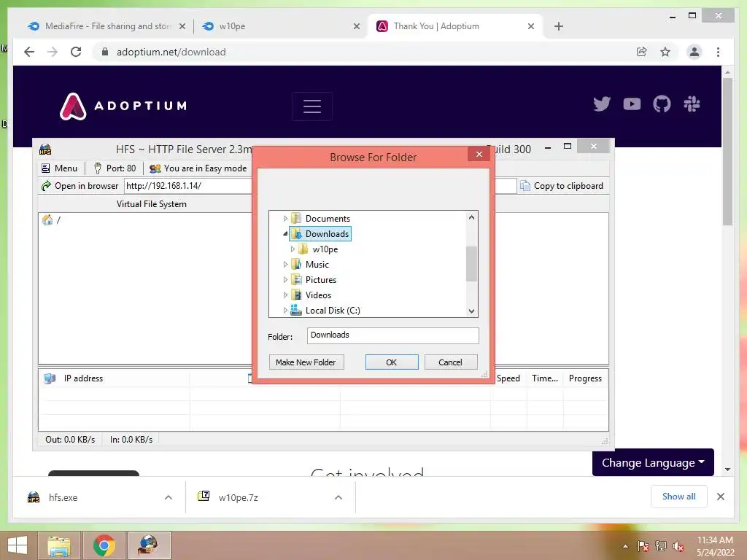Open File Explorer from the taskbar

tap(58, 545)
